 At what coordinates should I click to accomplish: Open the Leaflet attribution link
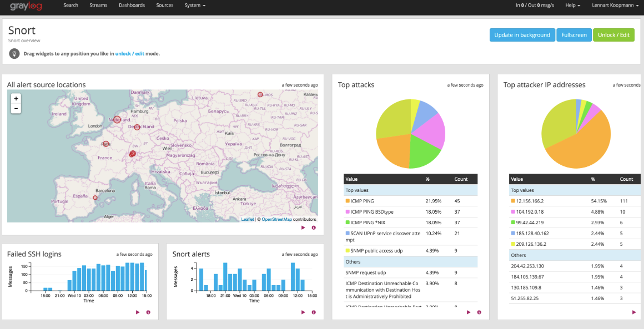point(247,220)
